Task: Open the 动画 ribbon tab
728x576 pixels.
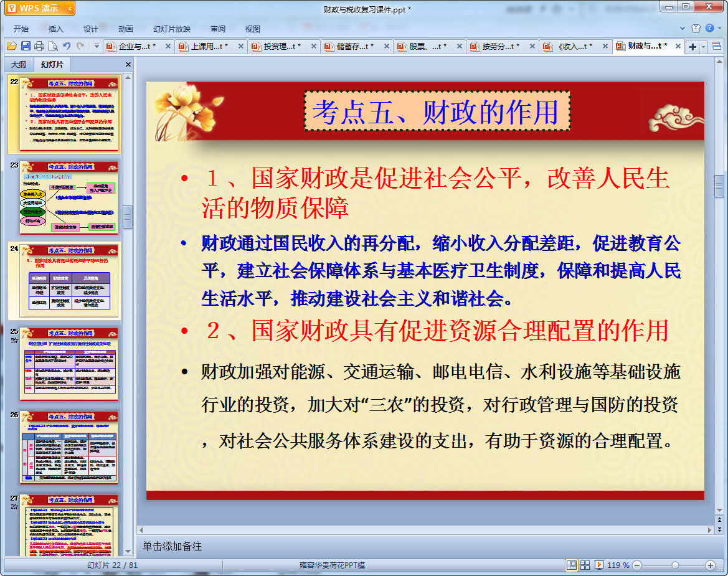Action: click(125, 29)
